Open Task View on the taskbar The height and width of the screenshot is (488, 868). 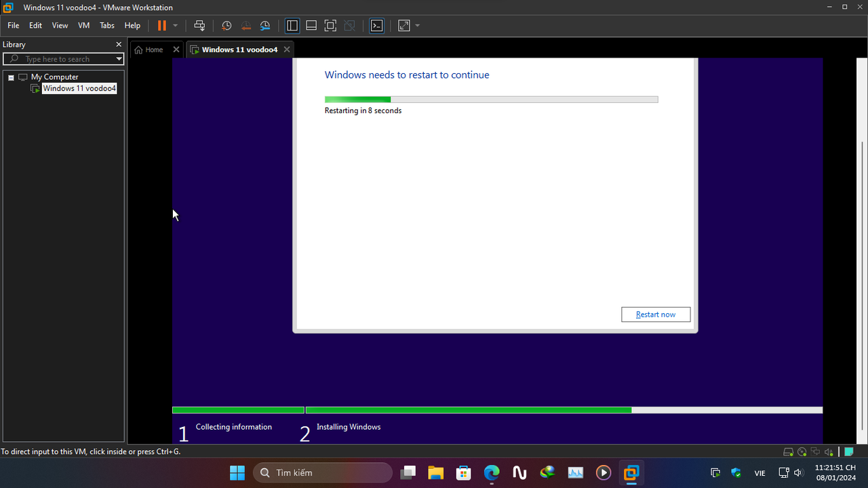408,472
